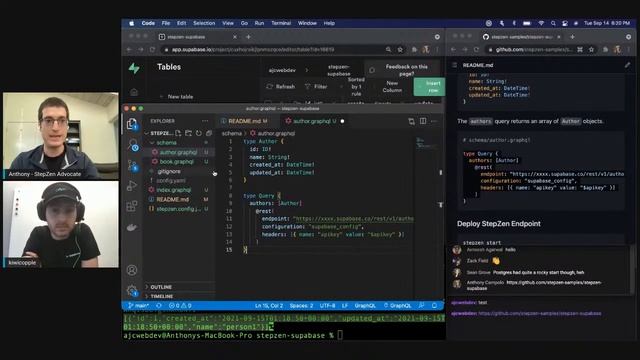The image size is (640, 360).
Task: Open the Extensions view in VS Code
Action: (132, 206)
